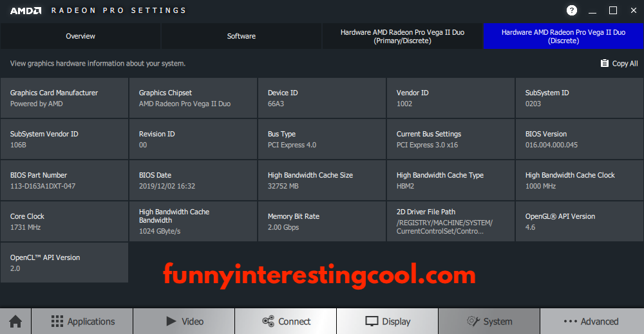Click the SubSystem ID 0203 tile
The image size is (644, 334).
click(x=580, y=98)
